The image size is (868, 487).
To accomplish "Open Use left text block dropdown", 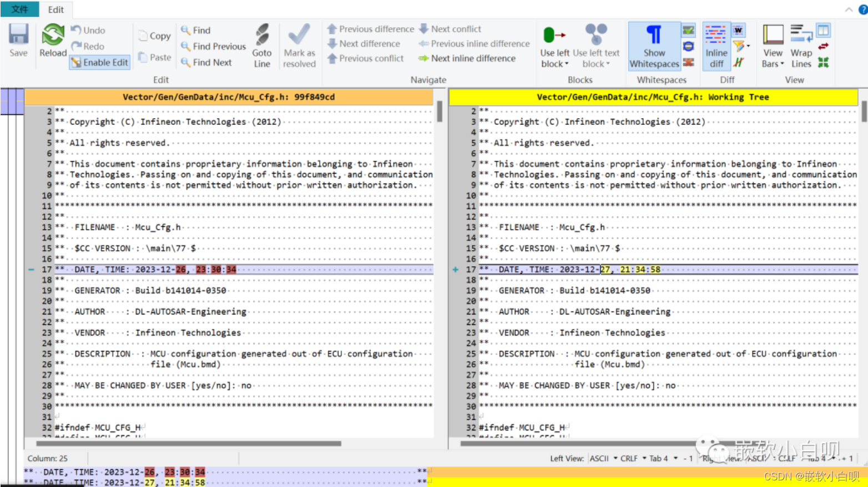I will pyautogui.click(x=596, y=46).
